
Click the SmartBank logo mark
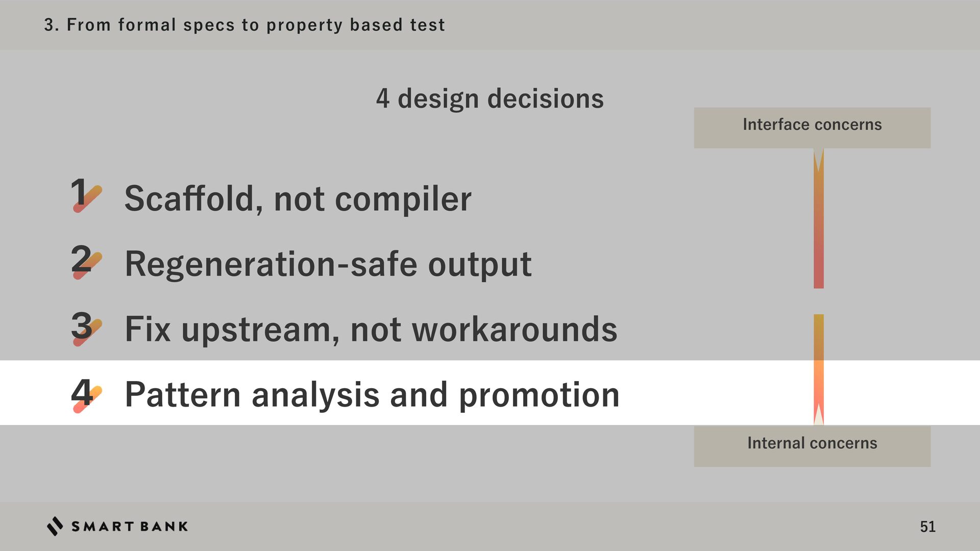55,526
